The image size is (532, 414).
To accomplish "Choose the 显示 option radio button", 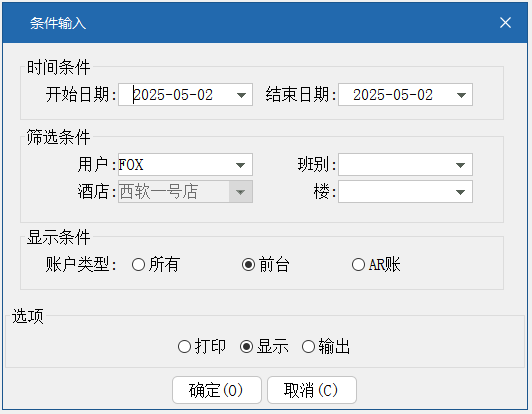I will [246, 347].
